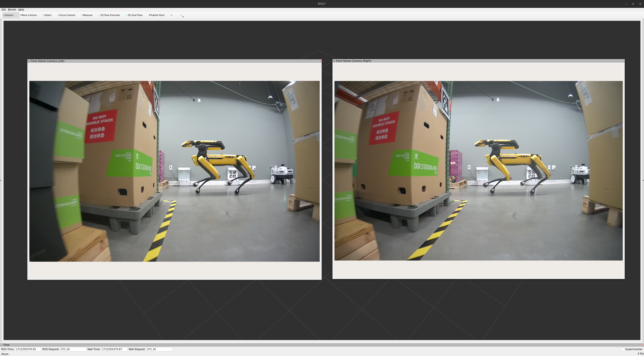Open the Panels menu
This screenshot has height=356, width=644.
click(x=12, y=10)
